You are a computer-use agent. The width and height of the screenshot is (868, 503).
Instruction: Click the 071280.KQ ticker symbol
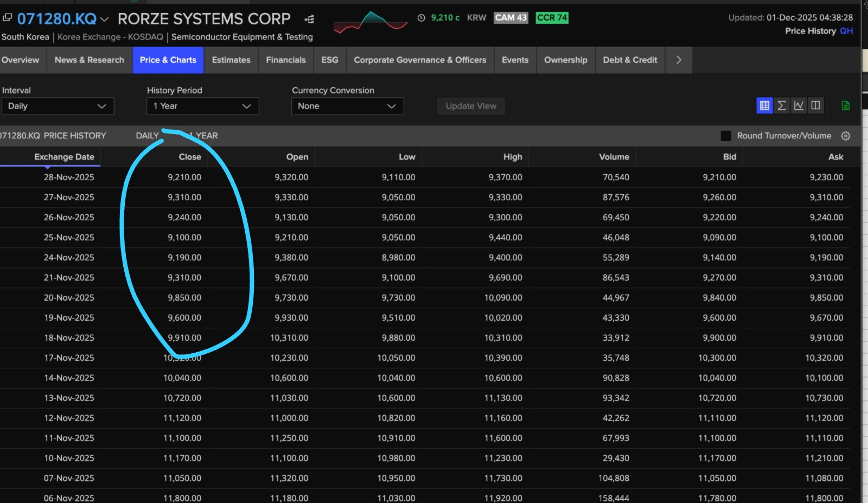(x=56, y=19)
